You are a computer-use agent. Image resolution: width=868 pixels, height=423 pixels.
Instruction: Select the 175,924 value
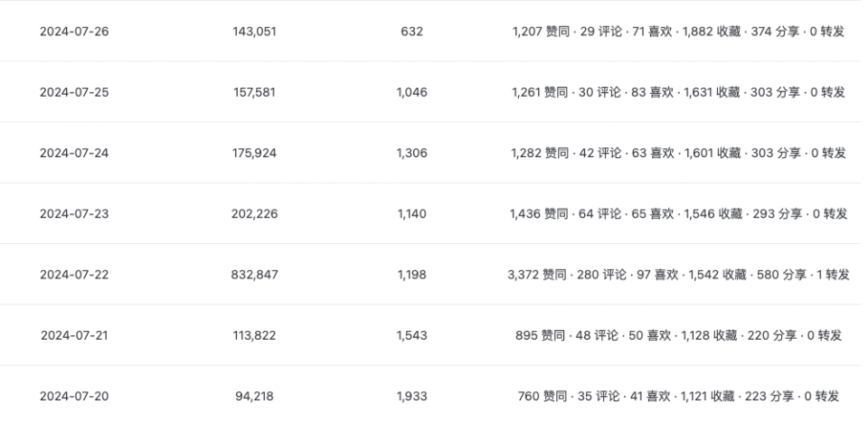point(254,153)
